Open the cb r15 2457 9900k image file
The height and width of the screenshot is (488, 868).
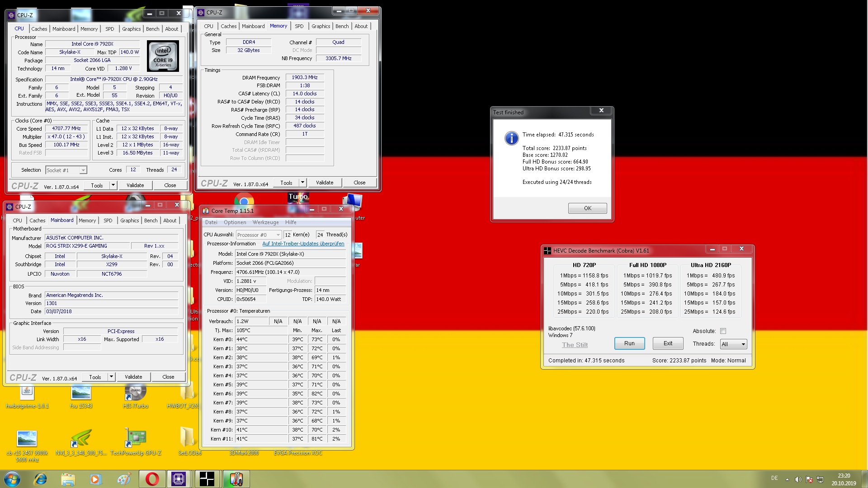pos(27,445)
